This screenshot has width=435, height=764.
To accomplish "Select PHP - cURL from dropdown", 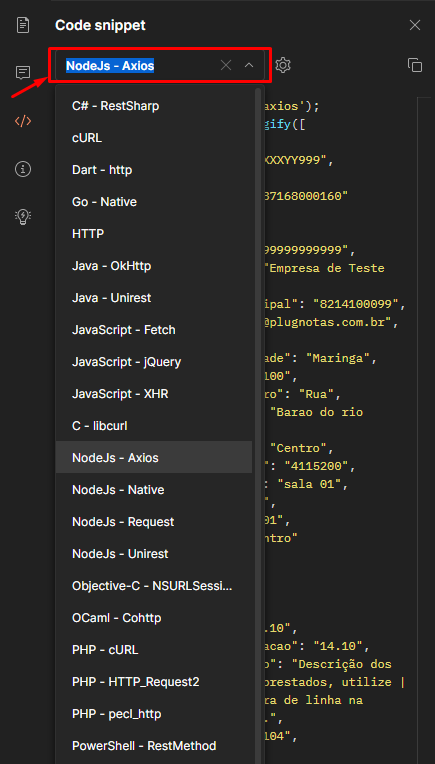I will [154, 650].
